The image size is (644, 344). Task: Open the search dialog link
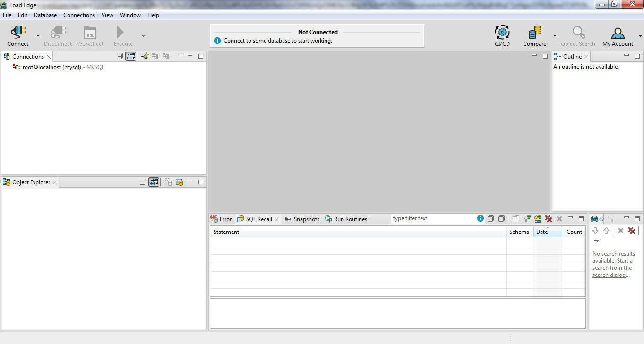[x=610, y=275]
